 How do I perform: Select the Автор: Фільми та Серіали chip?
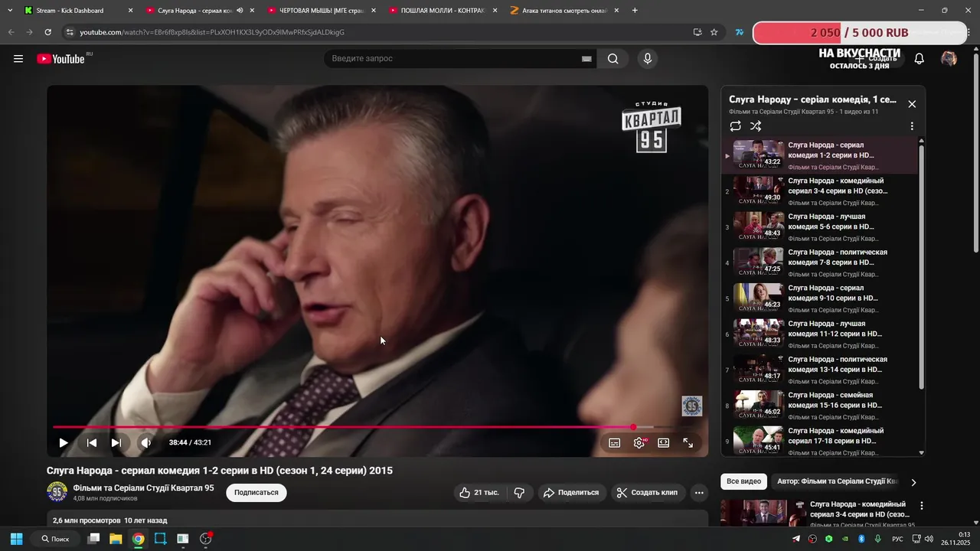click(x=836, y=481)
